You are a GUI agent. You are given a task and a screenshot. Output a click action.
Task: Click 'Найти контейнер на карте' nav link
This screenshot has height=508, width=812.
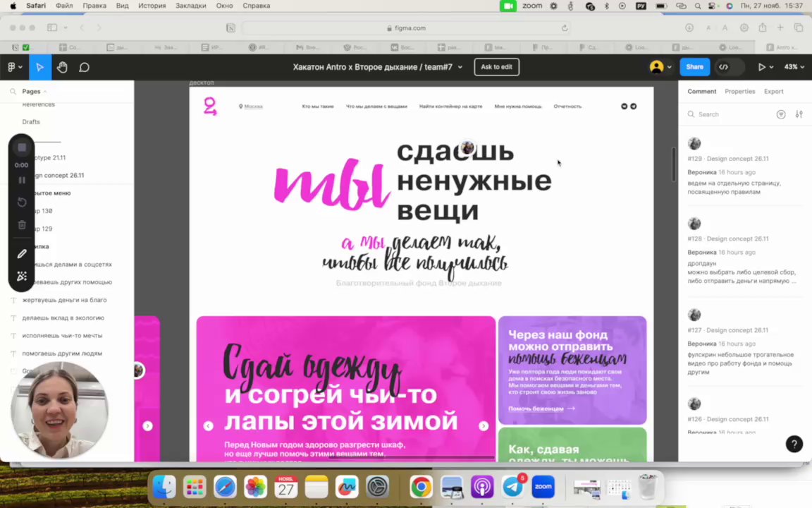(x=450, y=107)
